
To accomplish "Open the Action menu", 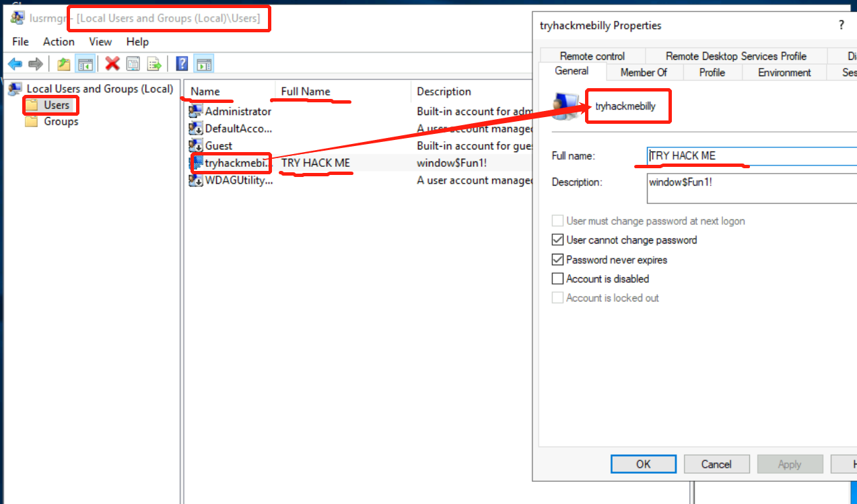I will tap(59, 42).
